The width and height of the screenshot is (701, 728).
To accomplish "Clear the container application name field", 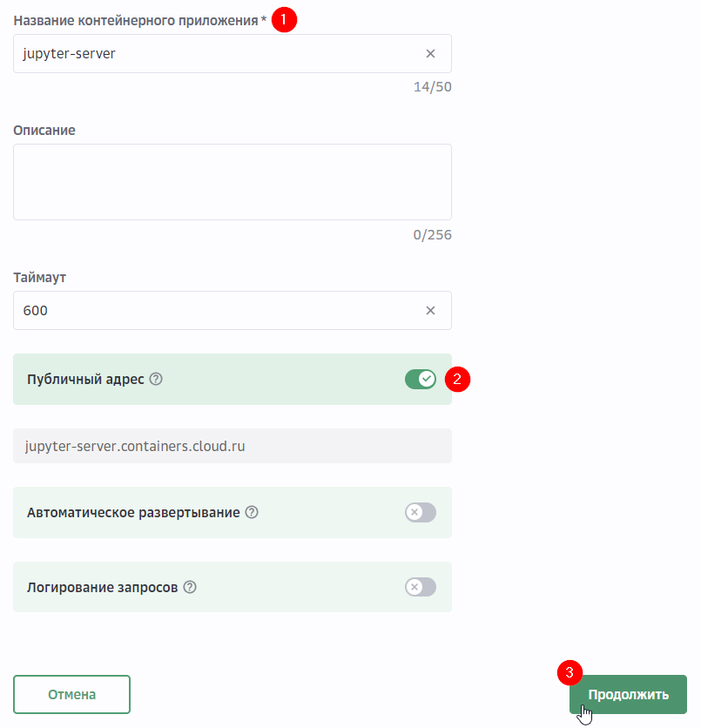I will (430, 54).
